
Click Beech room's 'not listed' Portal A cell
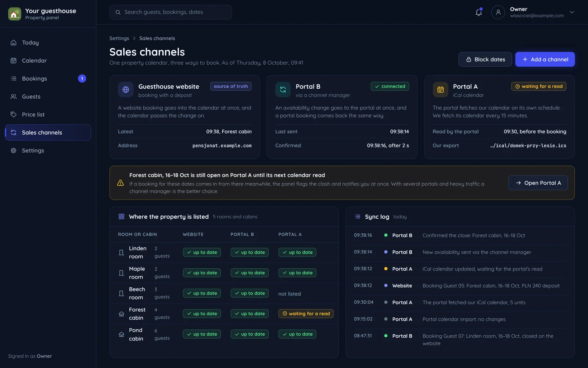pyautogui.click(x=290, y=294)
